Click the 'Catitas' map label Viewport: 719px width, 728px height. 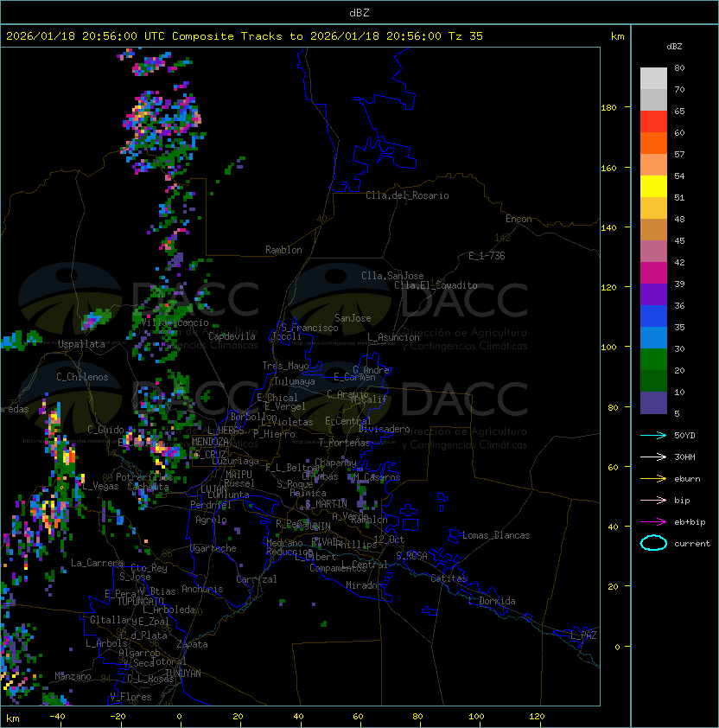tap(449, 578)
